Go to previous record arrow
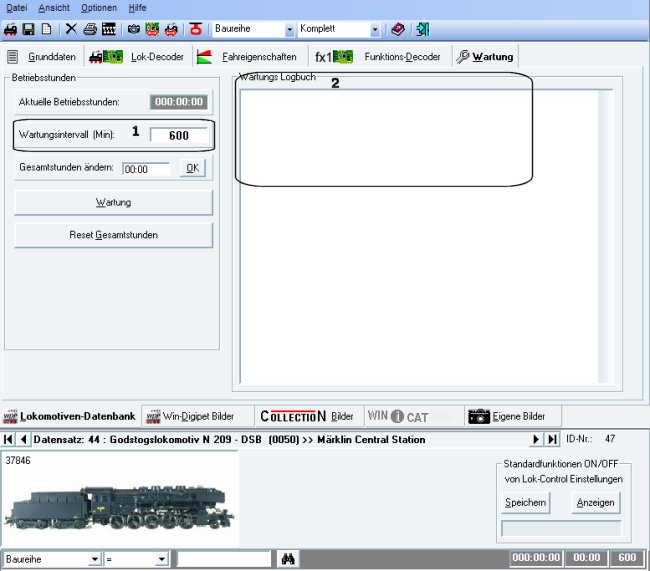The height and width of the screenshot is (571, 650). [23, 439]
